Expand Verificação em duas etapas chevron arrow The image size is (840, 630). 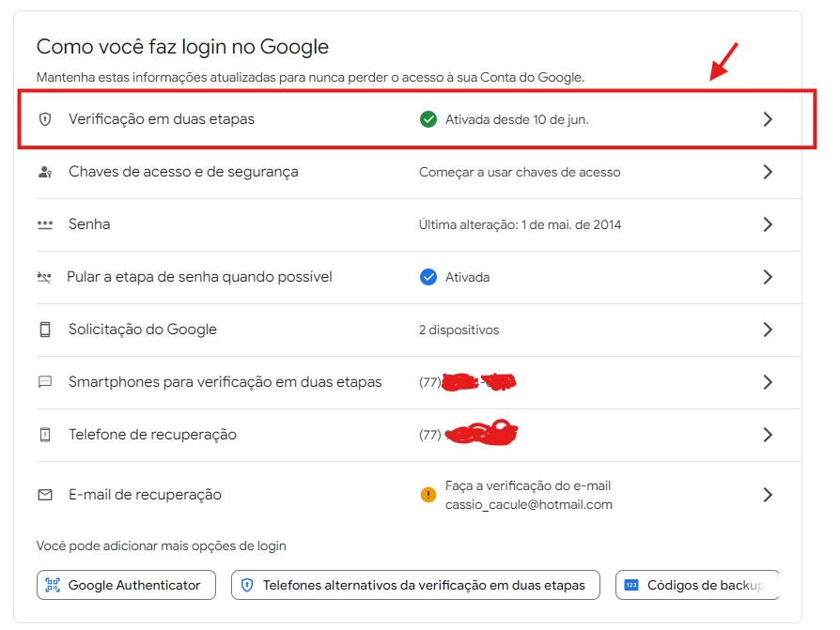pyautogui.click(x=768, y=119)
